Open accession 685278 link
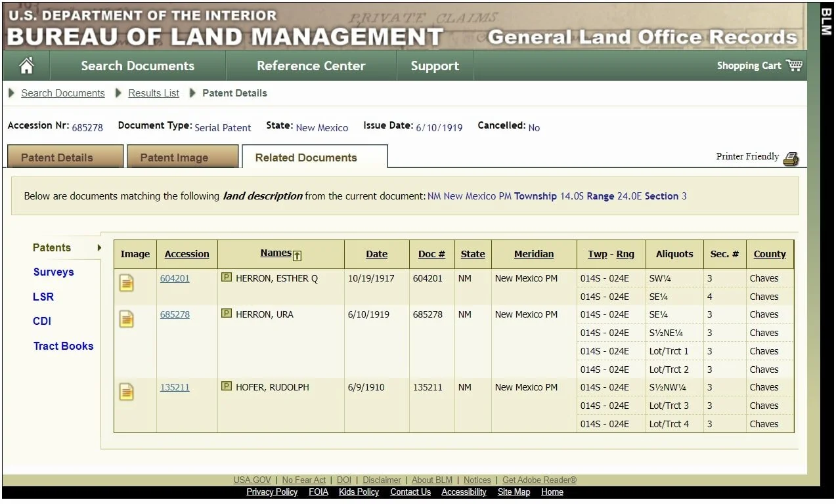 (175, 314)
